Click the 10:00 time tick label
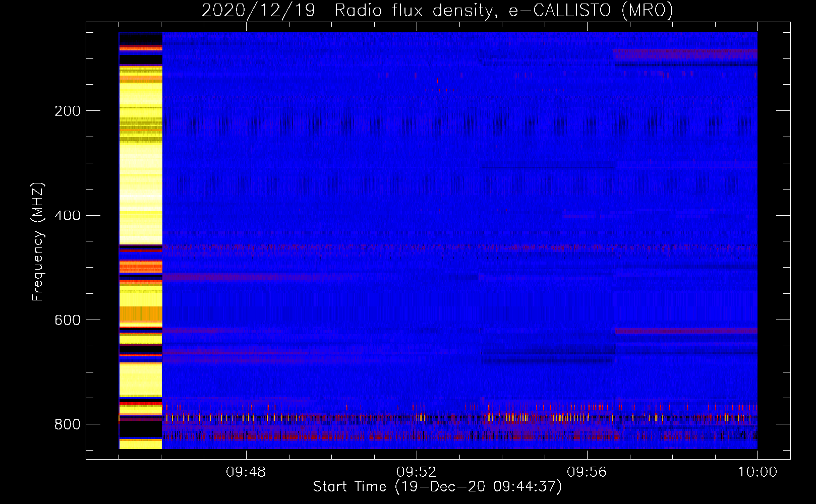This screenshot has width=816, height=504. pyautogui.click(x=757, y=472)
